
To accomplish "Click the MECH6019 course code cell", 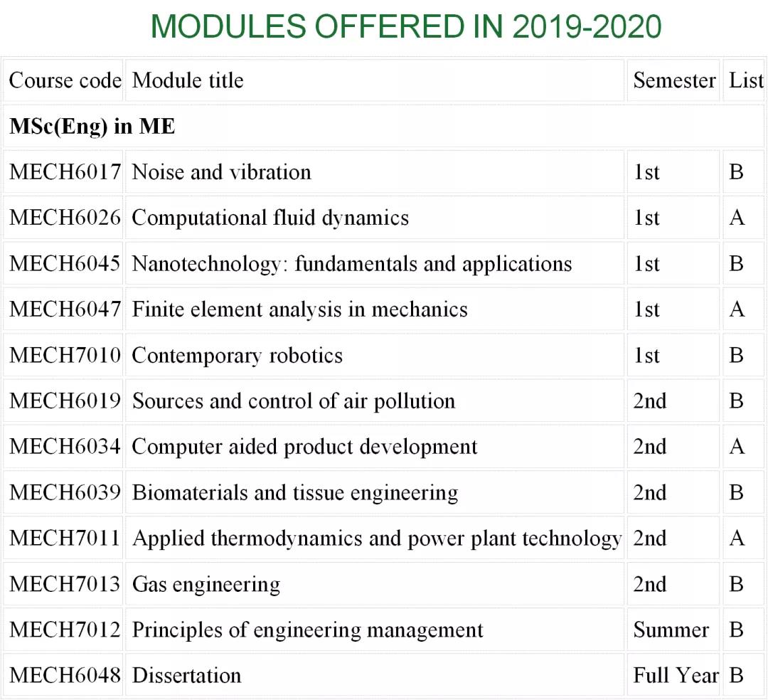I will 65,401.
